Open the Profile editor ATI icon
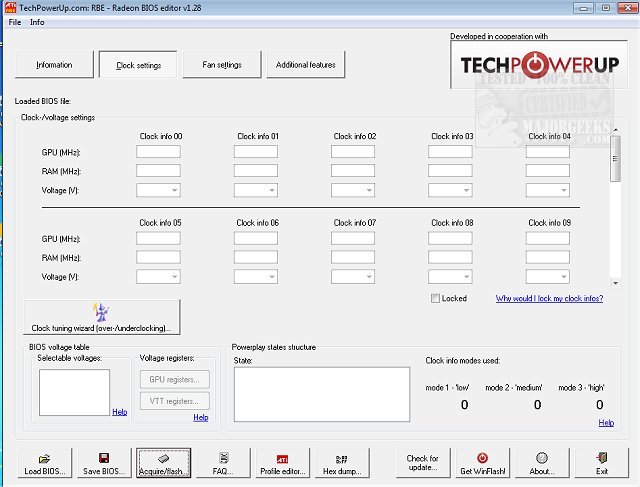This screenshot has height=487, width=640. pos(282,459)
